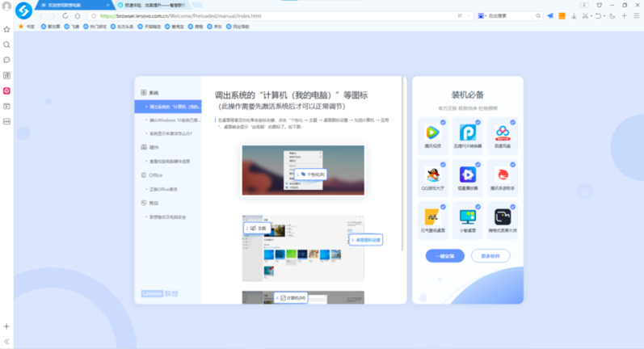Click the chat bubble icon in sidebar
The width and height of the screenshot is (644, 349).
[7, 60]
